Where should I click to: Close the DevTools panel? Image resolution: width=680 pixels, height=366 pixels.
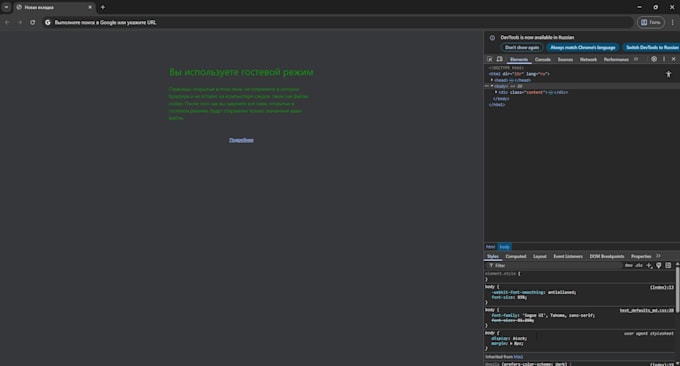673,59
